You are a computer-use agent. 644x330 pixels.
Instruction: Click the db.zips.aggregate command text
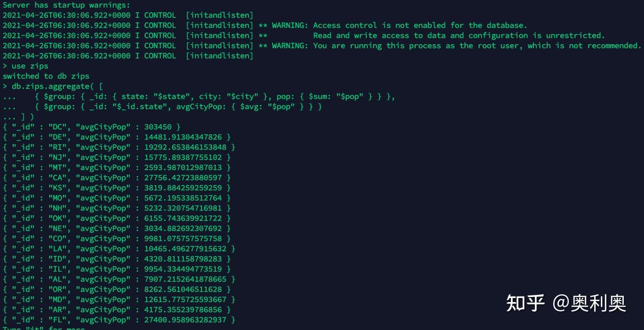coord(53,86)
